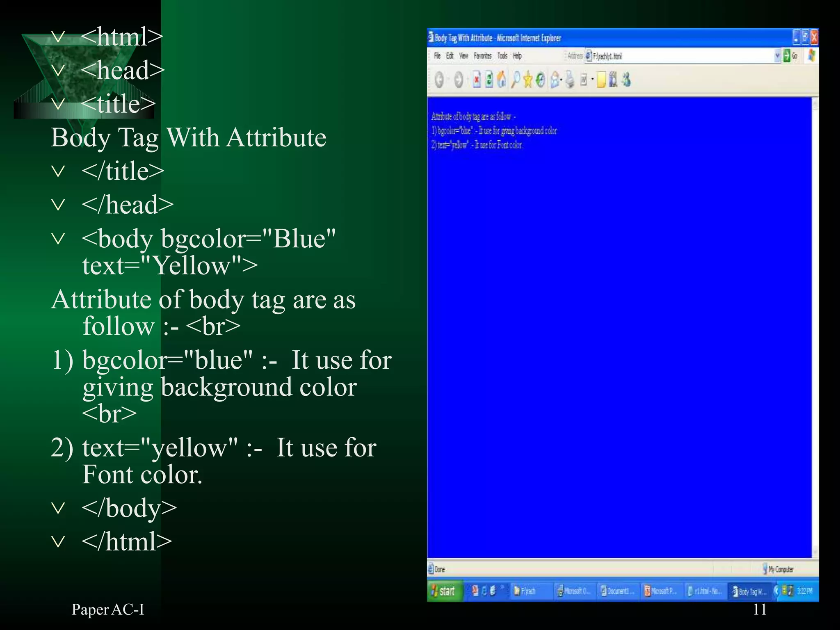Open the Favorites star panel
The height and width of the screenshot is (630, 840).
click(x=527, y=80)
